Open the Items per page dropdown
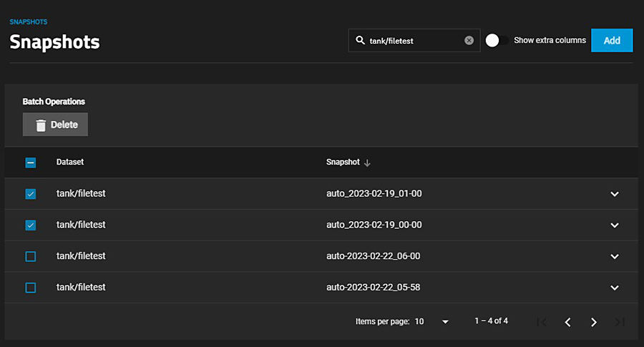This screenshot has height=347, width=644. pyautogui.click(x=433, y=322)
